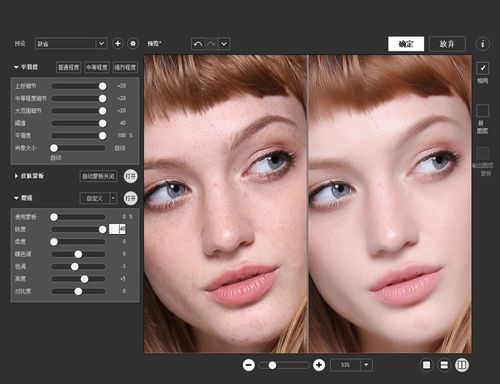Apply the 普通程度 normal smoothing preset
Image resolution: width=500 pixels, height=384 pixels.
click(x=69, y=67)
